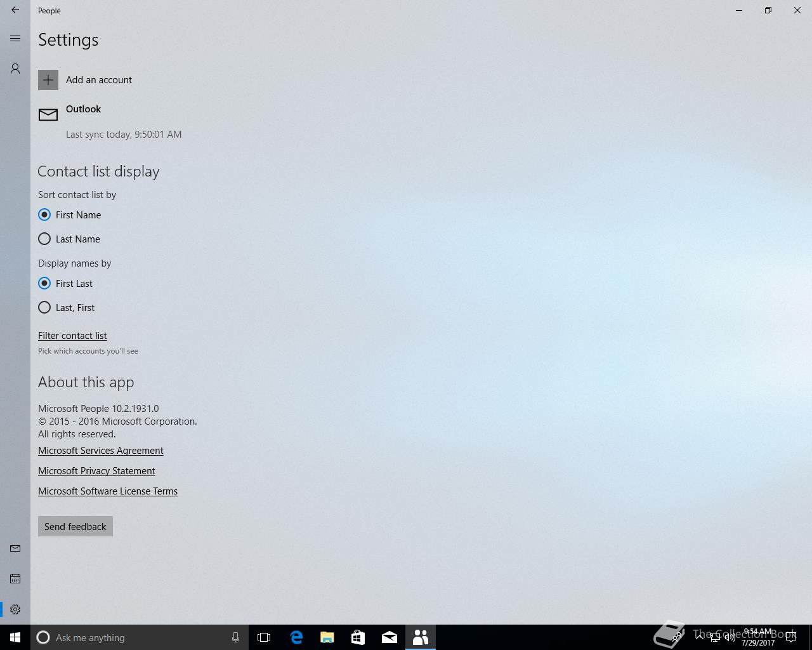This screenshot has height=650, width=812.
Task: Open Task View on taskbar
Action: [x=264, y=637]
